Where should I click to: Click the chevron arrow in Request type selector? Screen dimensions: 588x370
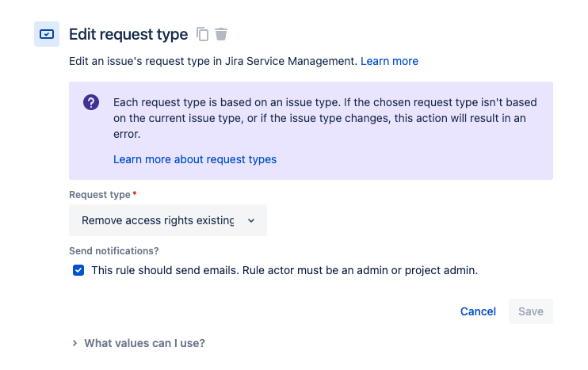(x=251, y=220)
